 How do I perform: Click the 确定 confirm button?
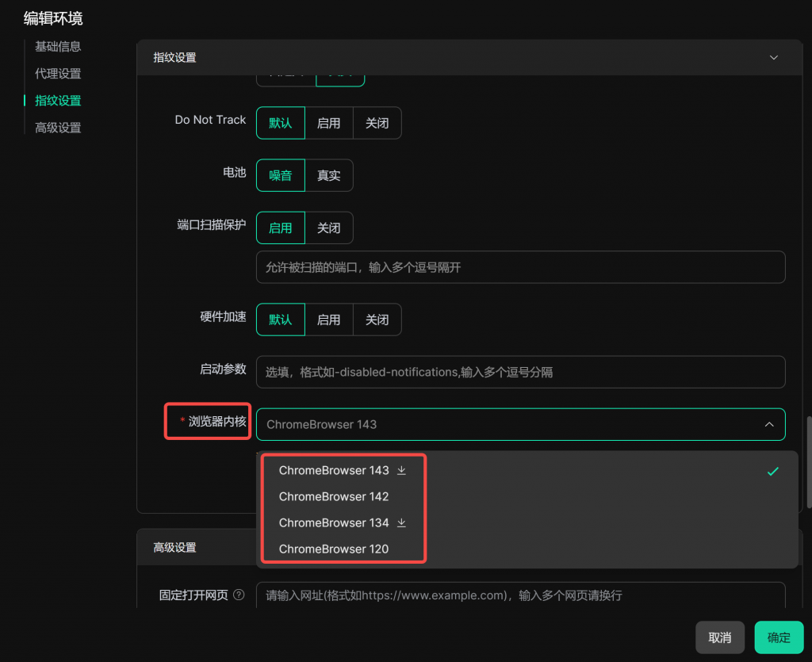pos(778,637)
